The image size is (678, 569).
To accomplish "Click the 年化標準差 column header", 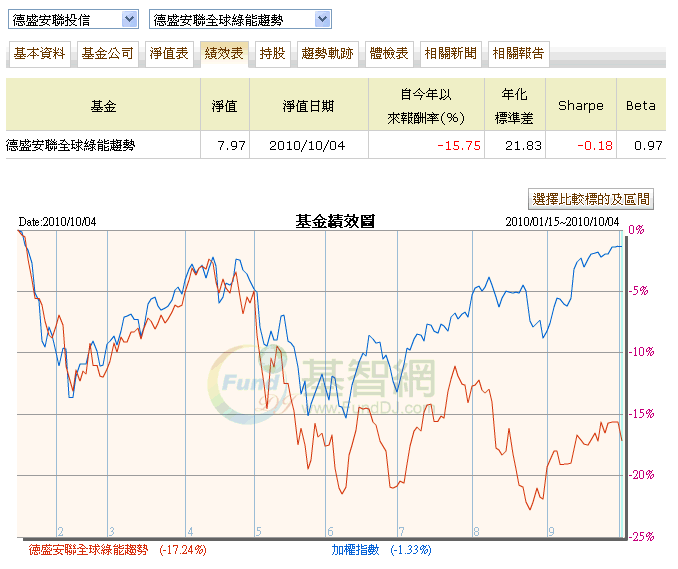I will point(514,106).
